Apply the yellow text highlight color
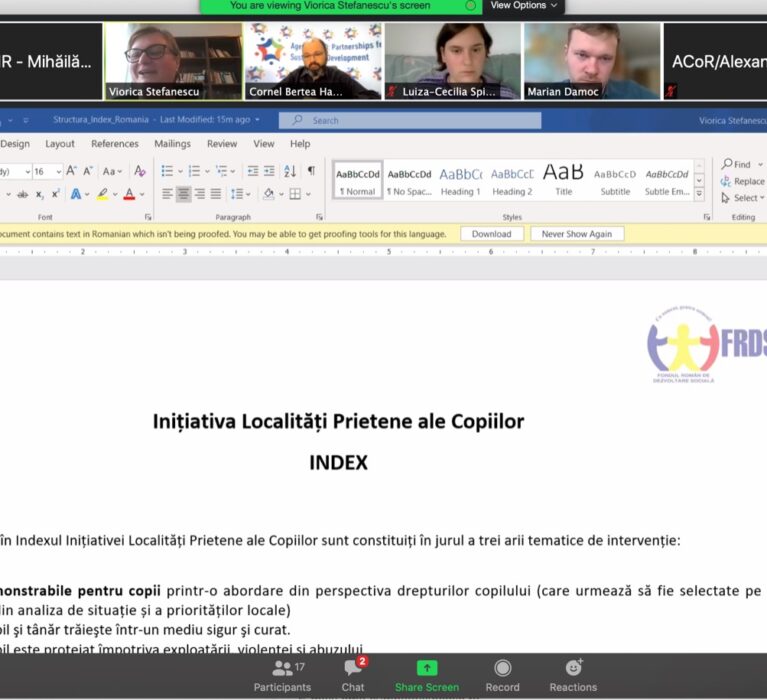Viewport: 767px width, 700px height. tap(102, 194)
